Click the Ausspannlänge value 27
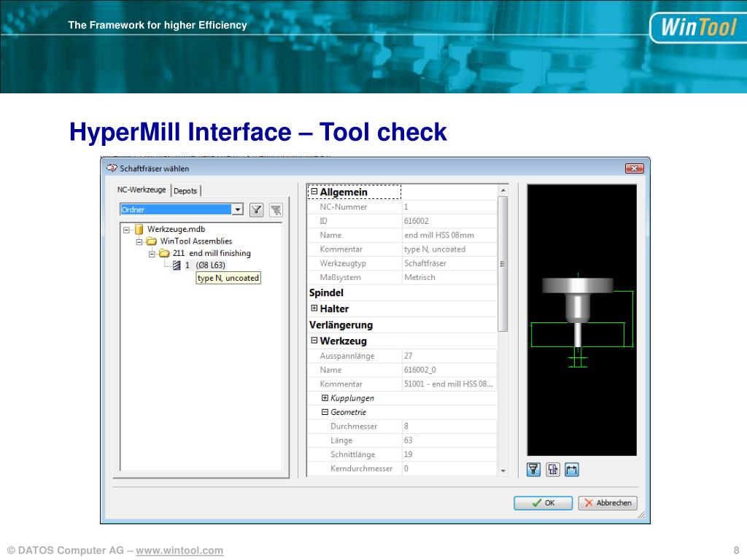The height and width of the screenshot is (560, 747). coord(409,356)
